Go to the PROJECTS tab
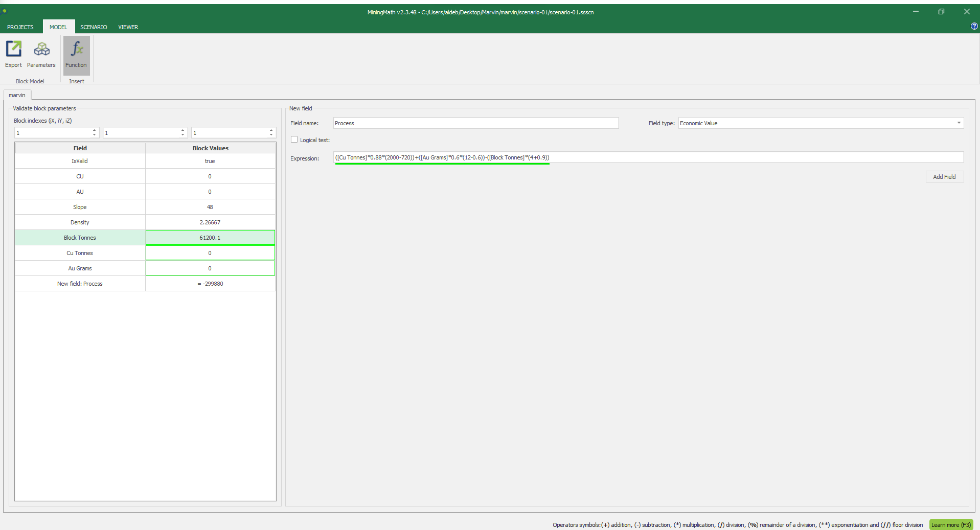 tap(20, 27)
